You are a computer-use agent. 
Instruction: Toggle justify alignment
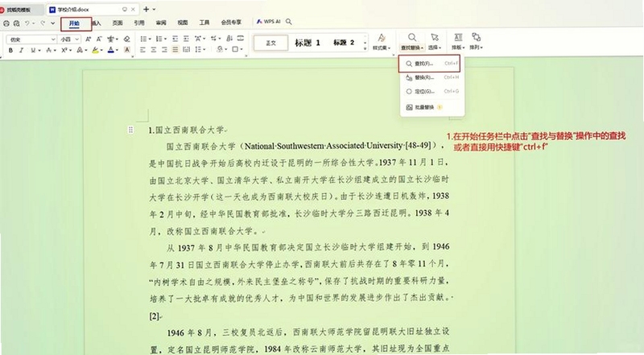click(175, 49)
